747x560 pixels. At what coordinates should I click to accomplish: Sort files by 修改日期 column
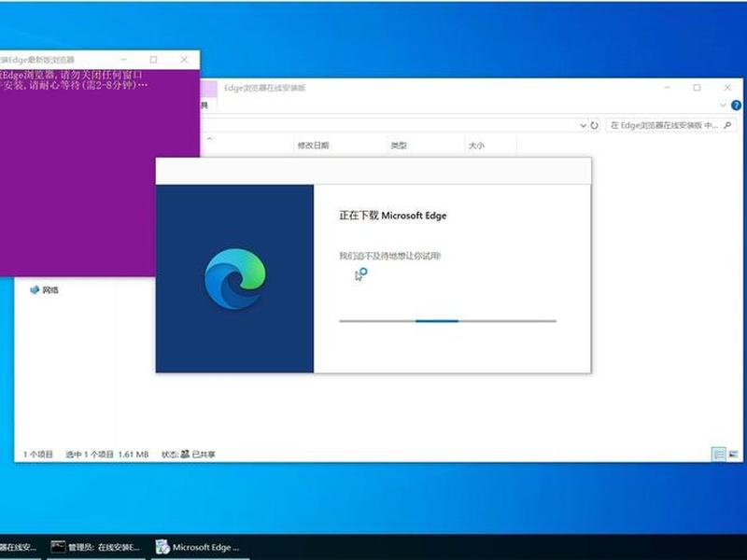pos(313,146)
